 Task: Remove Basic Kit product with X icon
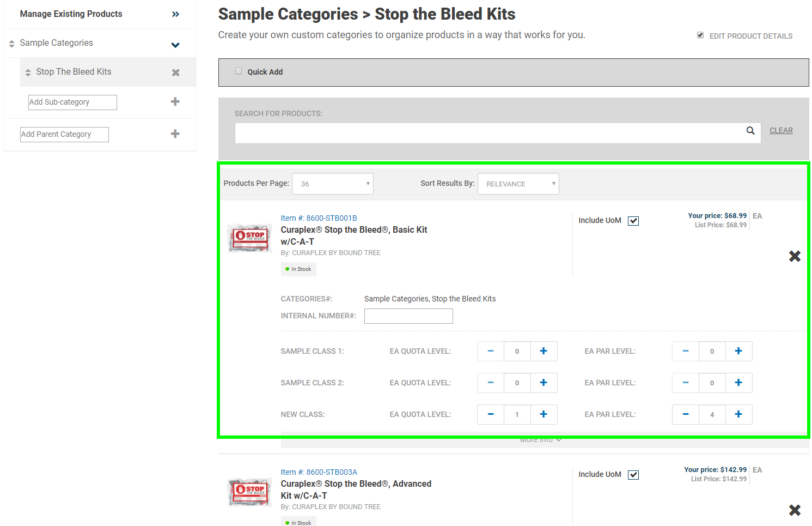point(795,256)
